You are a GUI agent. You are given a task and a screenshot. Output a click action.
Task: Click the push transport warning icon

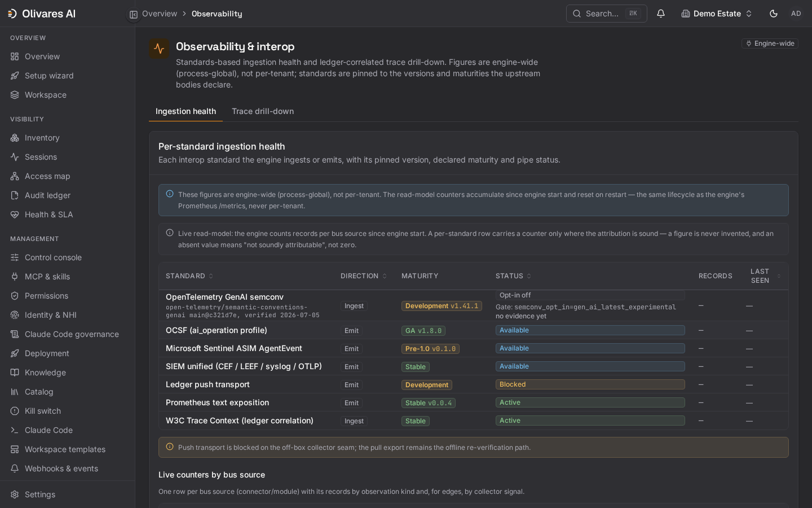[170, 446]
